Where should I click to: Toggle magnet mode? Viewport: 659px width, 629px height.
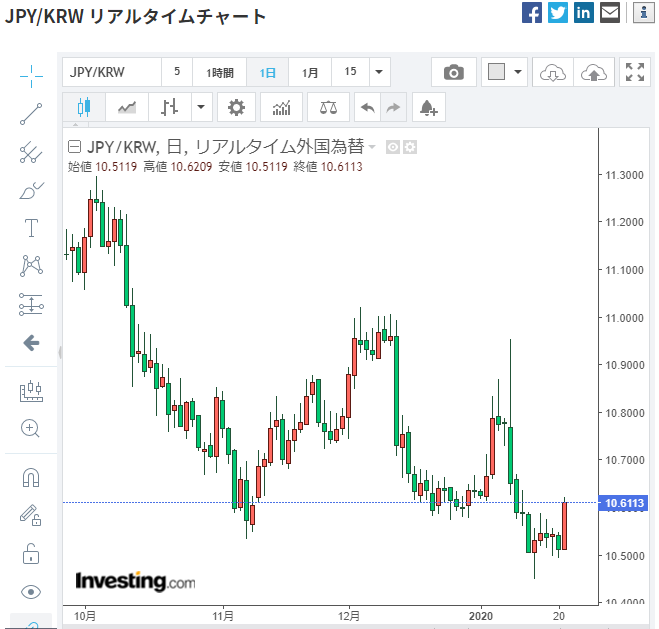point(31,478)
